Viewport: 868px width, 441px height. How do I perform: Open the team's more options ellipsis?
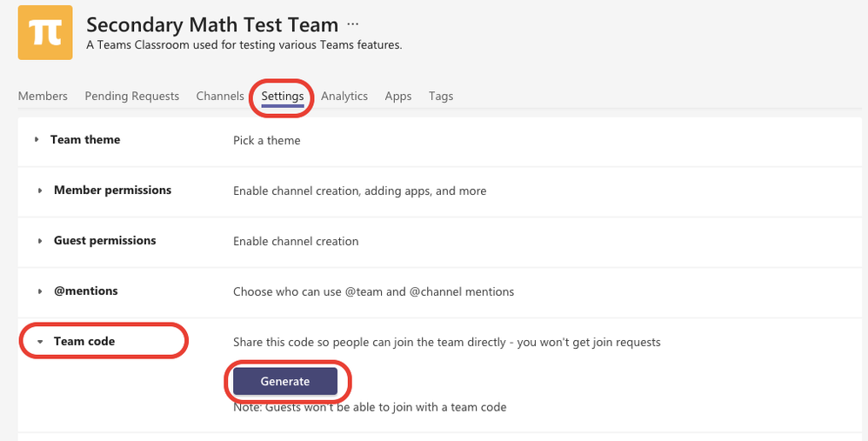click(352, 23)
